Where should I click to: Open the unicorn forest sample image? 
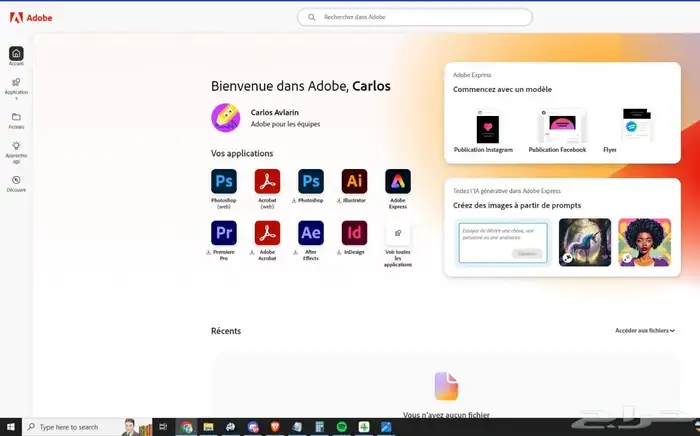[x=585, y=242]
